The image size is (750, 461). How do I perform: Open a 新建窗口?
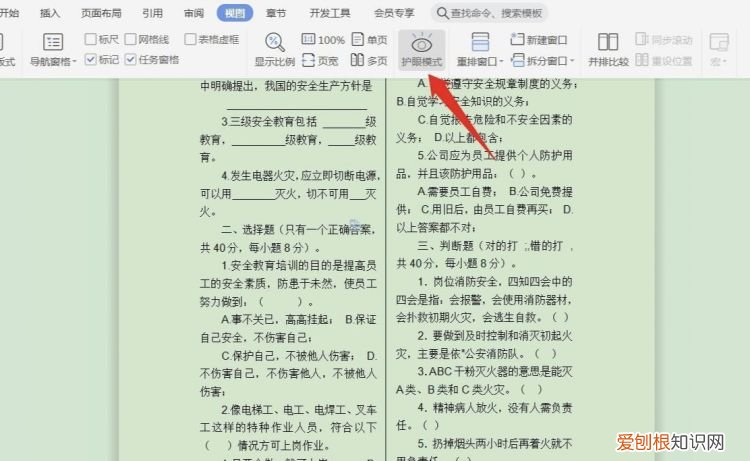[x=539, y=40]
